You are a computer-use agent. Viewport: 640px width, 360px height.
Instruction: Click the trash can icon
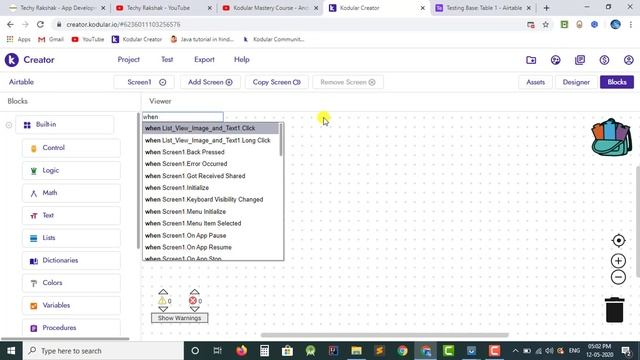614,310
